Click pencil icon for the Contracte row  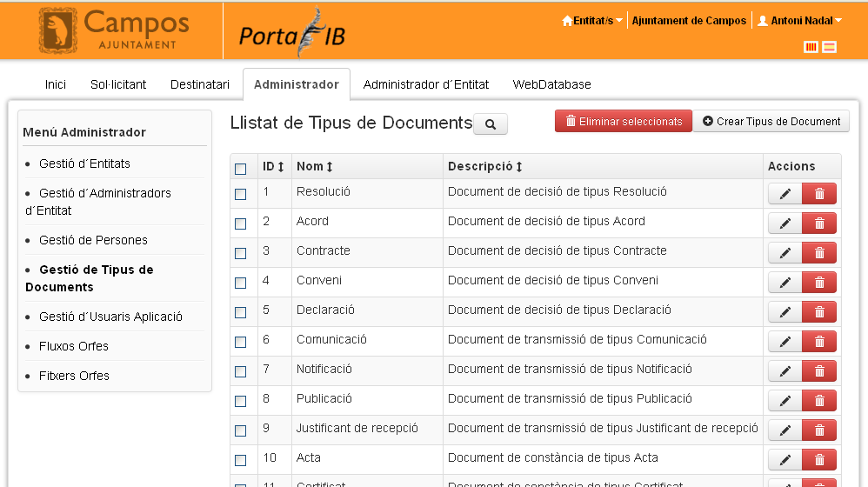[x=785, y=253]
